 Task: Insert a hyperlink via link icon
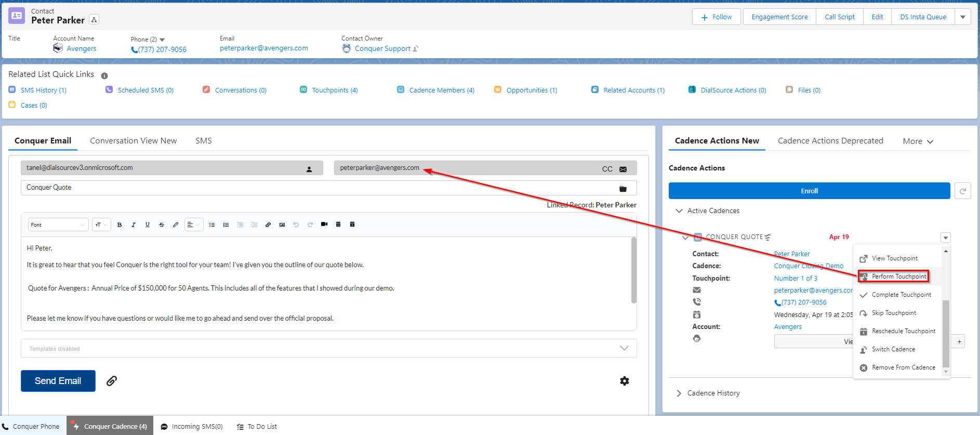click(268, 225)
